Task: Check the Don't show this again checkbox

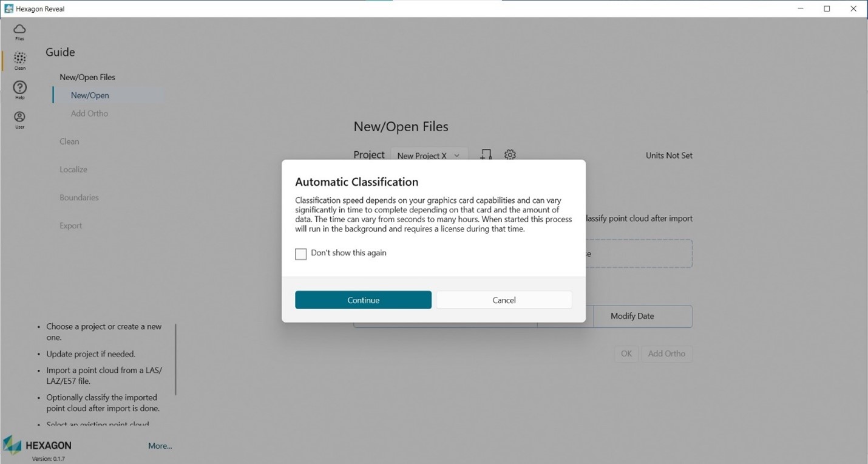Action: pos(300,254)
